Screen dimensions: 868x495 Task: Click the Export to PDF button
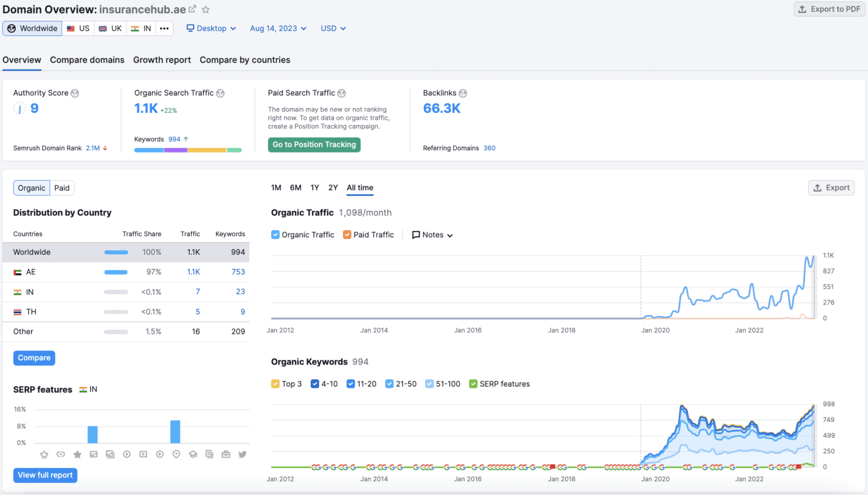830,9
